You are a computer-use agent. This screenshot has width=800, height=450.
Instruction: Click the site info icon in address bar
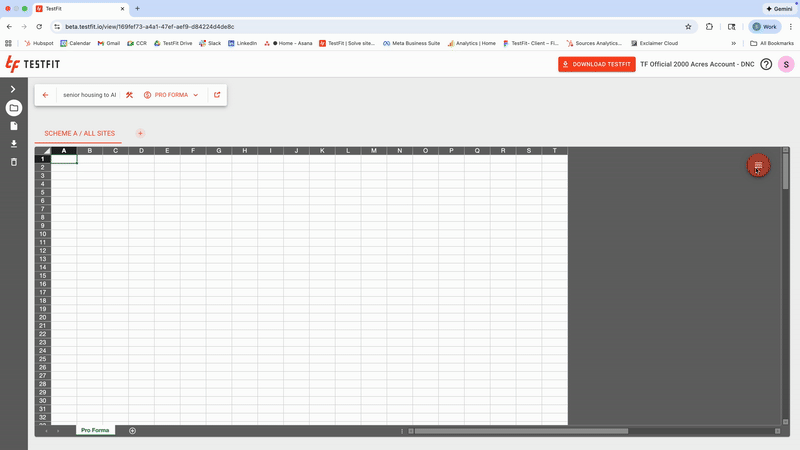(57, 27)
